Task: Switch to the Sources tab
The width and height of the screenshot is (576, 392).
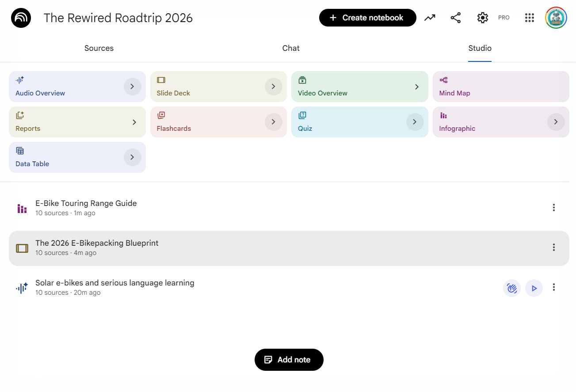Action: (x=99, y=48)
